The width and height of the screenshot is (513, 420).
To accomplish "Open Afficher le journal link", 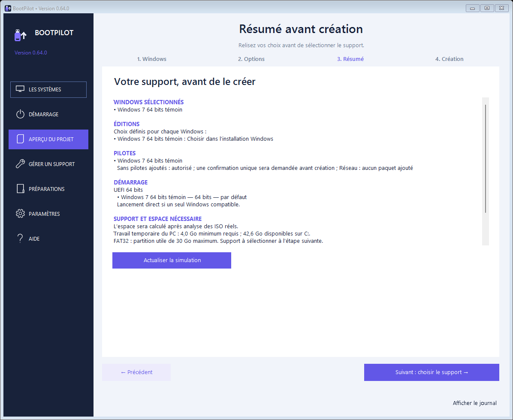I will coord(475,403).
